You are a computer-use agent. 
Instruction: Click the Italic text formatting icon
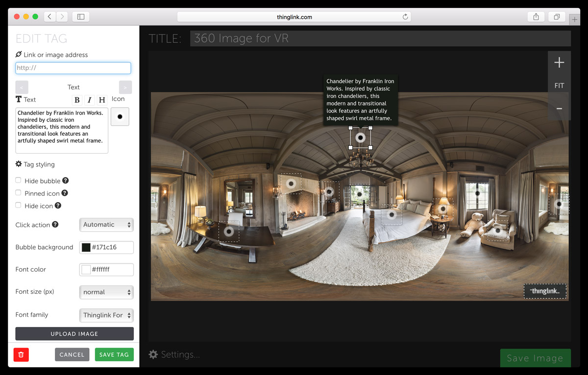click(90, 100)
